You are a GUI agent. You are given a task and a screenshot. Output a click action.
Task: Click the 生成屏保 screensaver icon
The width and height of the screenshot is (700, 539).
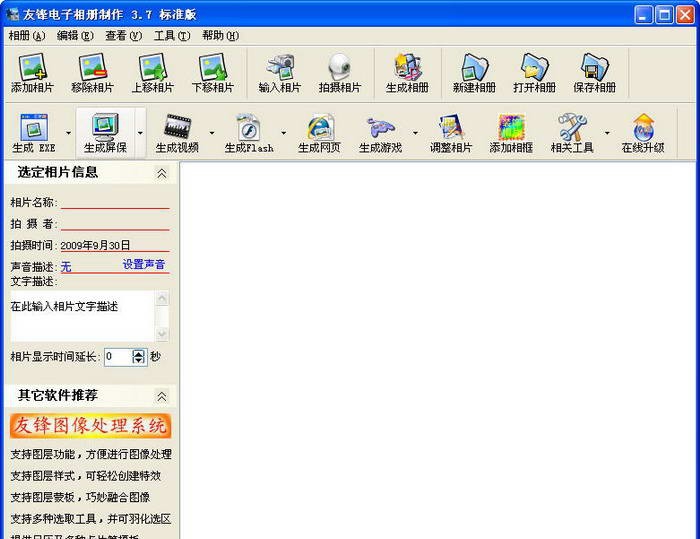(105, 133)
